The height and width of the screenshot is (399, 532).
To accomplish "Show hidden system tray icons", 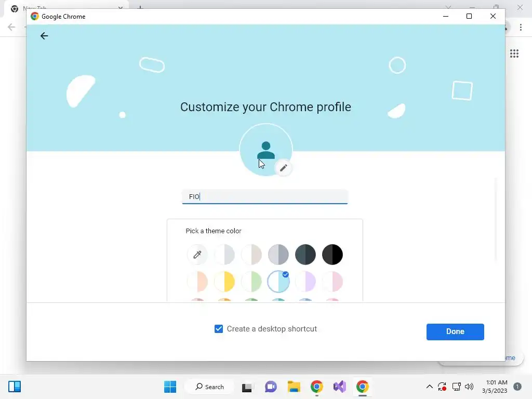I will coord(430,387).
